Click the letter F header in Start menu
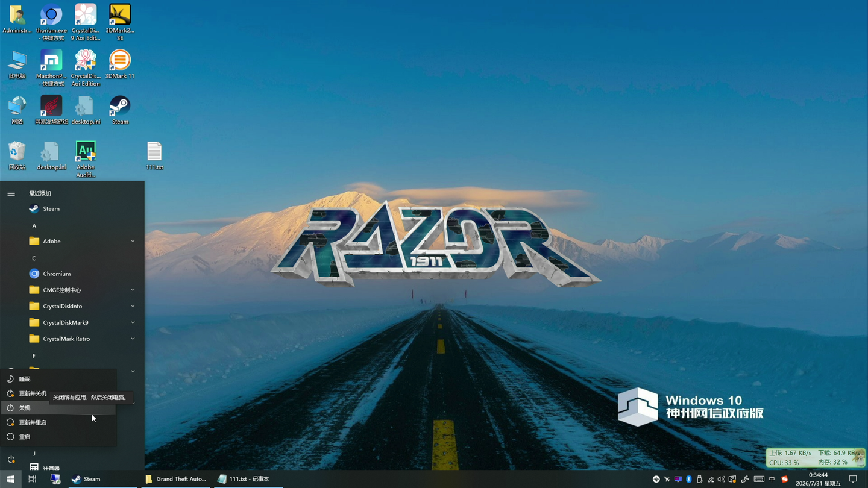This screenshot has width=868, height=488. point(34,356)
